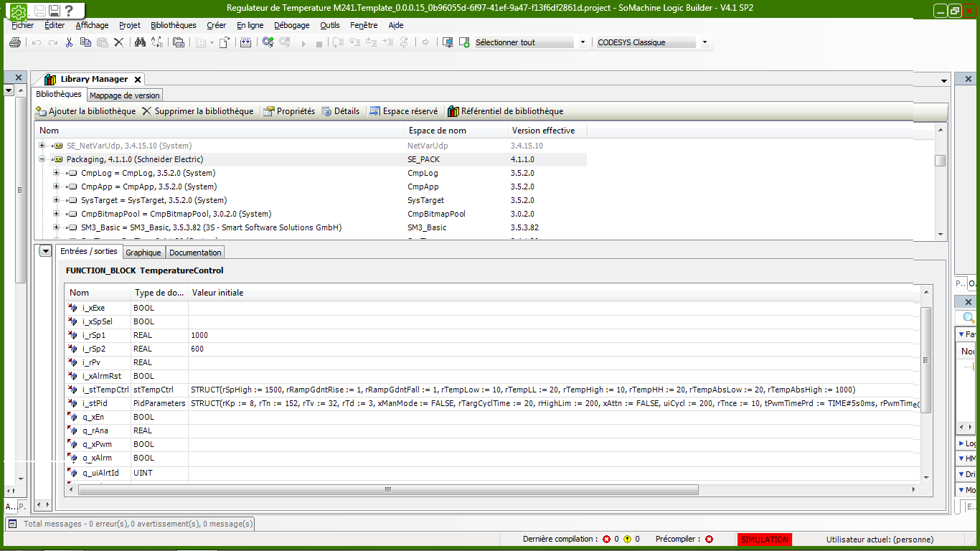Viewport: 980px width, 551px height.
Task: Click the Save diskette icon in title bar
Action: [54, 11]
